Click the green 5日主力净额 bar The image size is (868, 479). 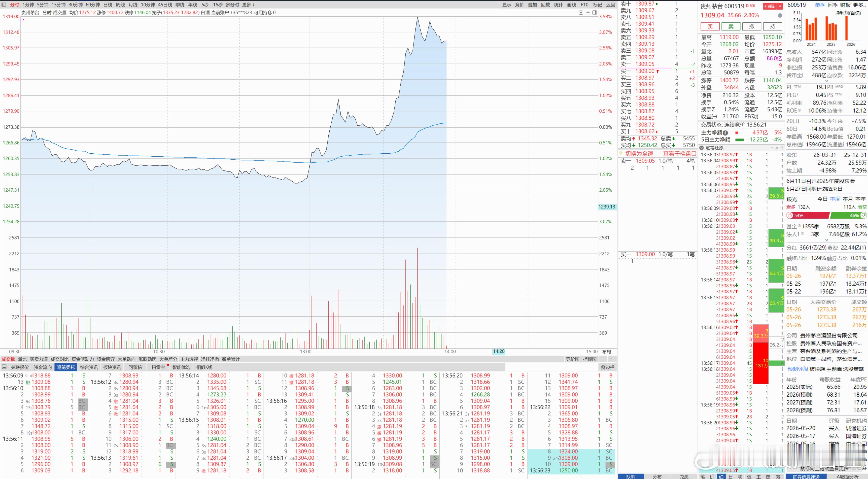click(739, 140)
